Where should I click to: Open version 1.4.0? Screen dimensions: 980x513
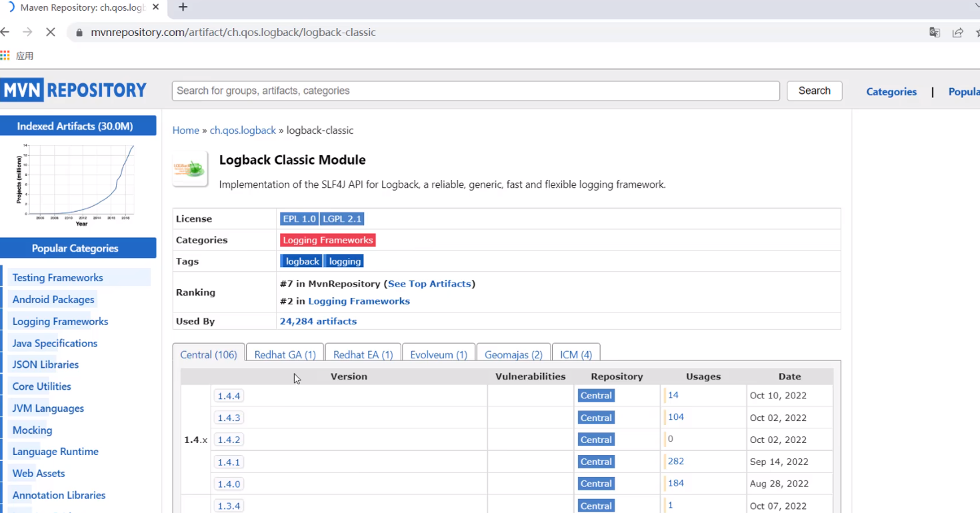point(229,484)
